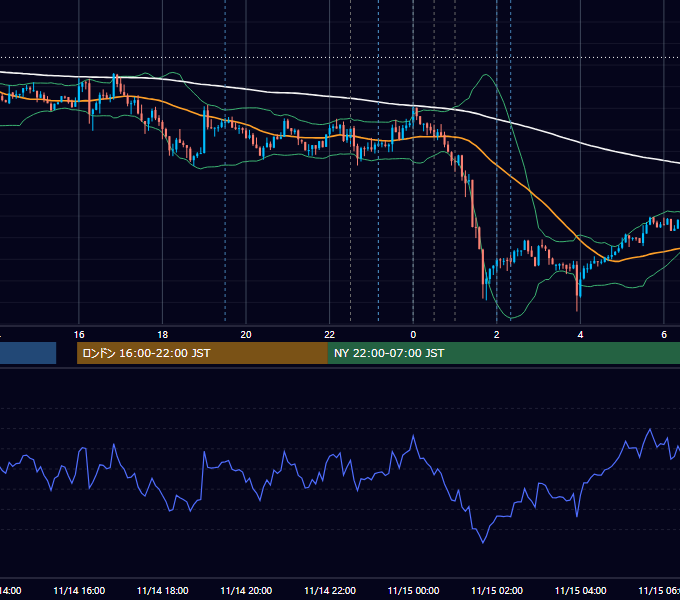Click the blue session bar before London

tap(28, 353)
